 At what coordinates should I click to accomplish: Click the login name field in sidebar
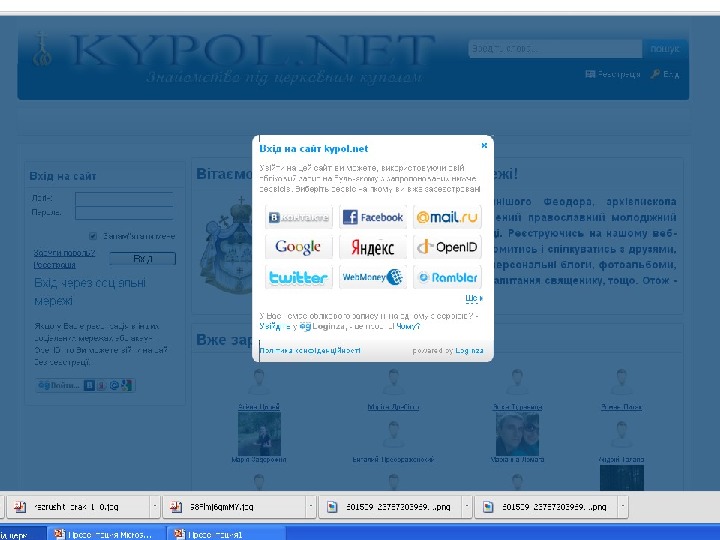click(124, 199)
